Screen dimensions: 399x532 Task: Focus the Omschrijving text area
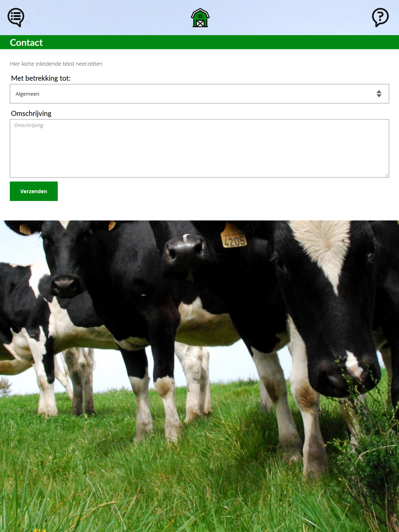tap(199, 148)
